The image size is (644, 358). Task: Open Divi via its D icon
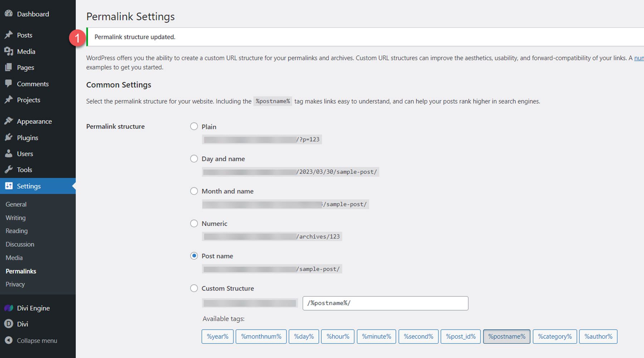(9, 324)
